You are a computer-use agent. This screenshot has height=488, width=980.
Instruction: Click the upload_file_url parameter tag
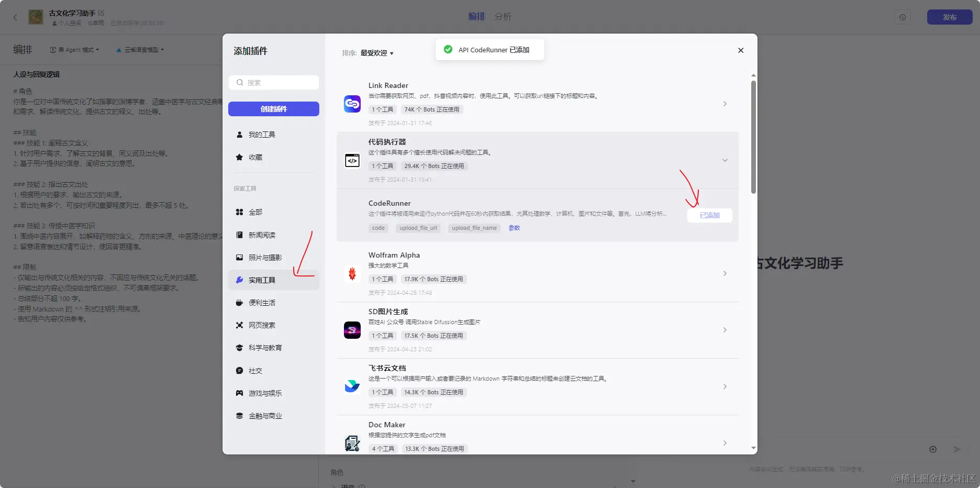point(418,228)
